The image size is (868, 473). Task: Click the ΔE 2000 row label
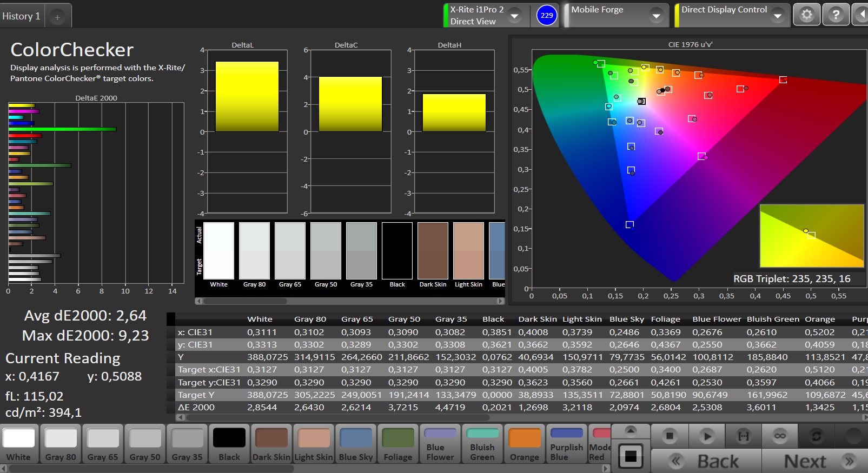click(x=196, y=408)
